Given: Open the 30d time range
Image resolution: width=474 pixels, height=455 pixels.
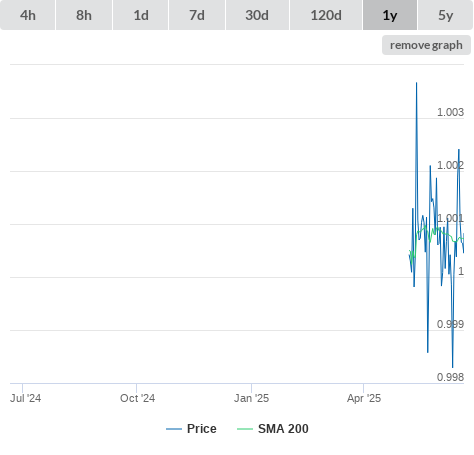Looking at the screenshot, I should pyautogui.click(x=257, y=15).
